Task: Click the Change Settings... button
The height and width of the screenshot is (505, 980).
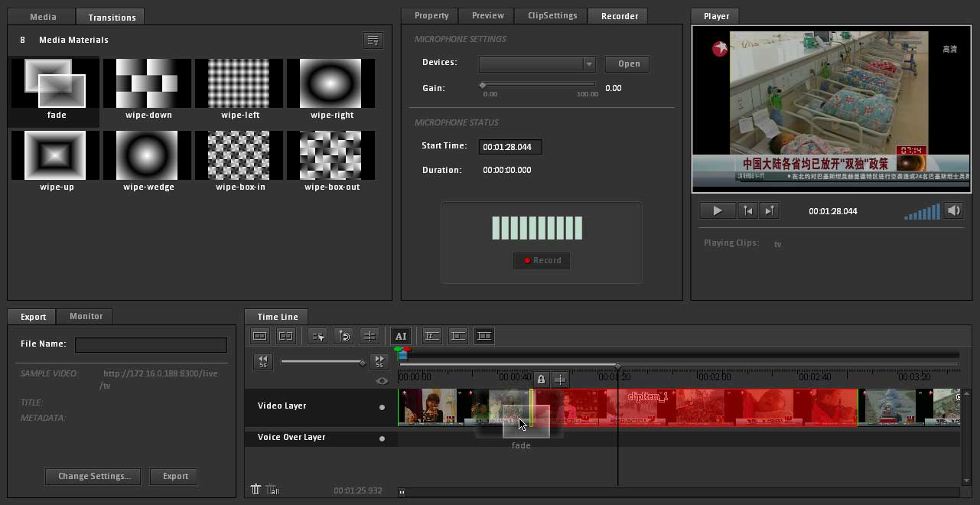Action: pyautogui.click(x=94, y=476)
